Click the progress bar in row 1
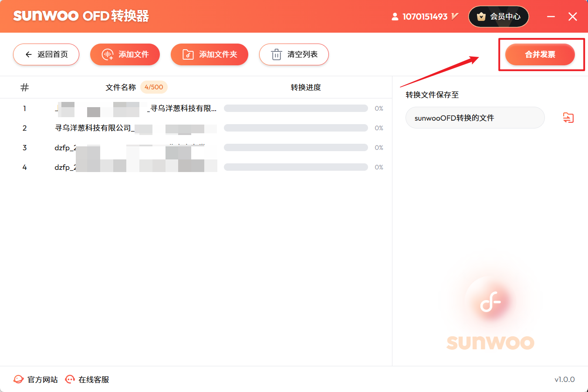This screenshot has width=588, height=392. tap(296, 108)
